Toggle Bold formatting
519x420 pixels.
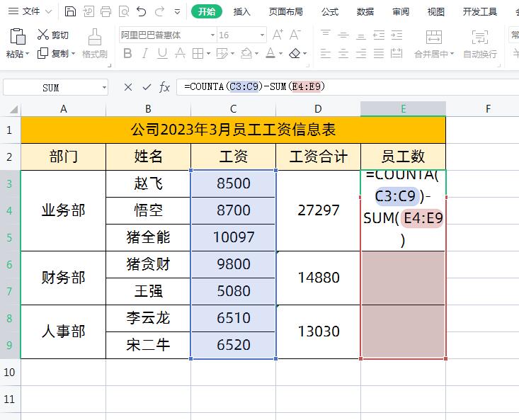click(x=127, y=53)
